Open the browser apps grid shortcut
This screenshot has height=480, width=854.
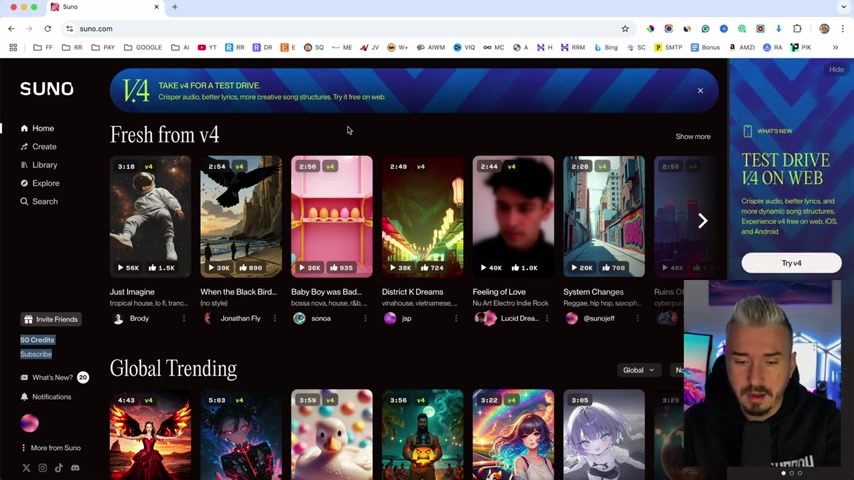tap(14, 48)
